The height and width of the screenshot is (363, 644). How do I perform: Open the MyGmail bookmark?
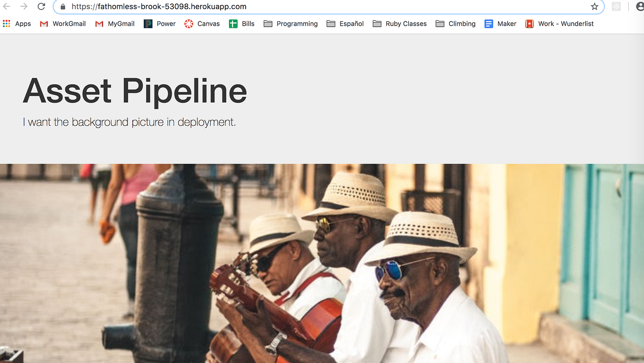[x=115, y=24]
